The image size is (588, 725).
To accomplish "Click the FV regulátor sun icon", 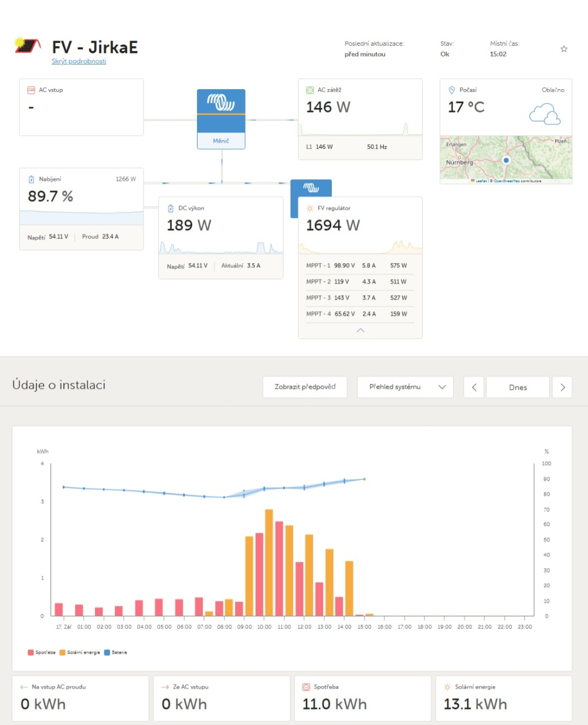I will coord(310,208).
